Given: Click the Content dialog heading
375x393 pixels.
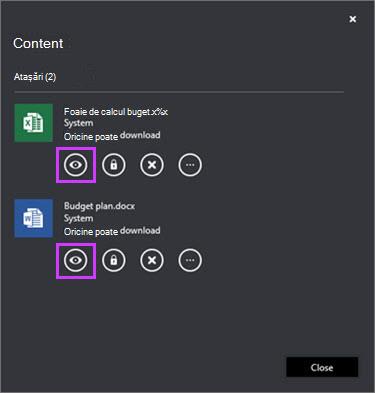Looking at the screenshot, I should point(38,43).
